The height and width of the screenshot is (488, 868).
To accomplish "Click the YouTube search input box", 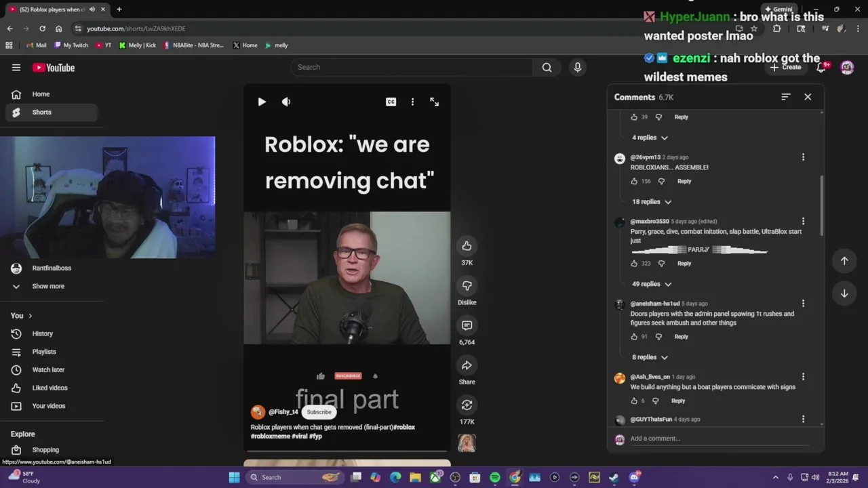I will point(412,67).
